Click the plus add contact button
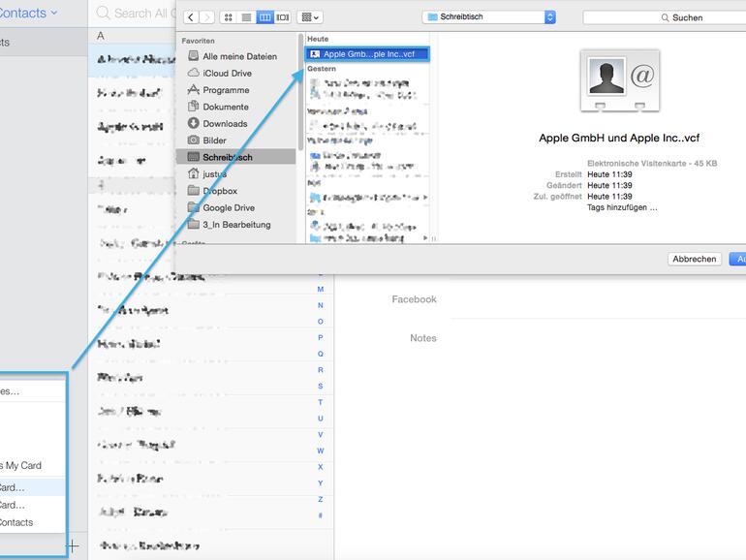The width and height of the screenshot is (746, 560). 73,545
